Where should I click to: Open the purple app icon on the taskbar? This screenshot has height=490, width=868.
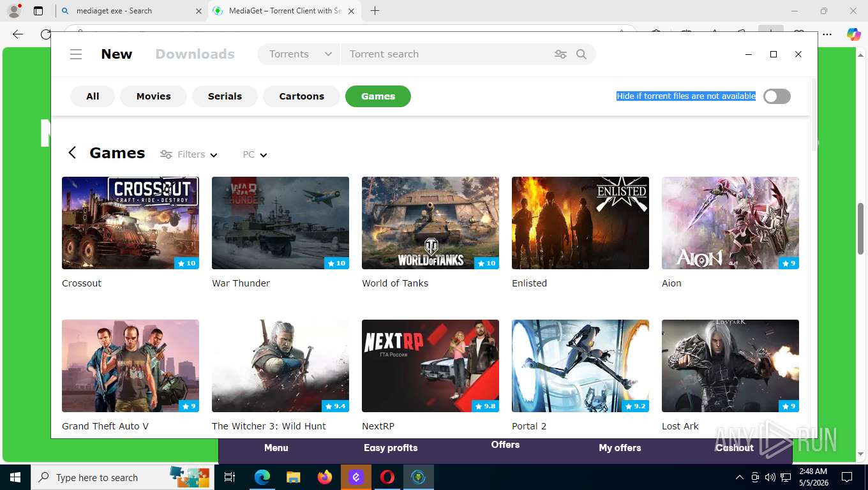pos(356,477)
